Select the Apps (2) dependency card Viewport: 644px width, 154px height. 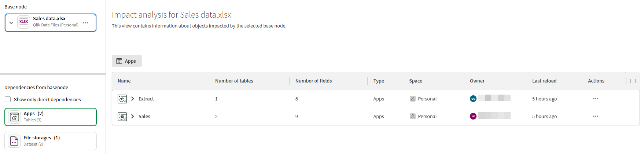pos(51,117)
